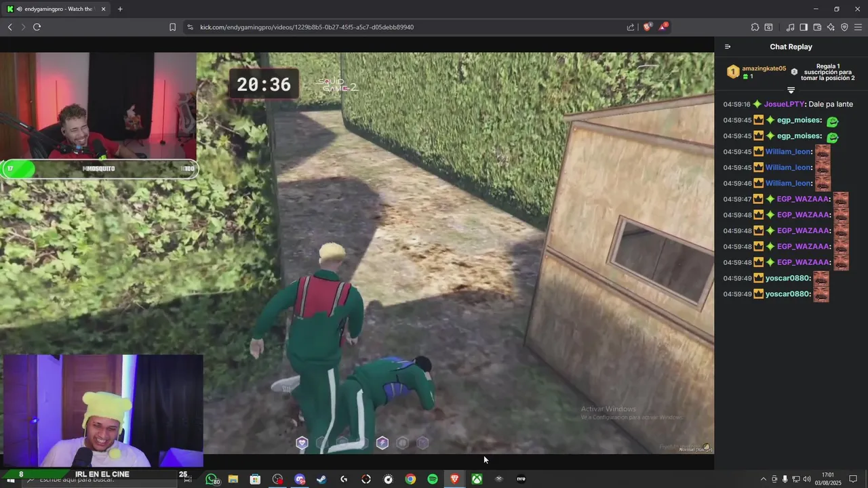
Task: Open Microsoft Store from the taskbar
Action: (255, 479)
